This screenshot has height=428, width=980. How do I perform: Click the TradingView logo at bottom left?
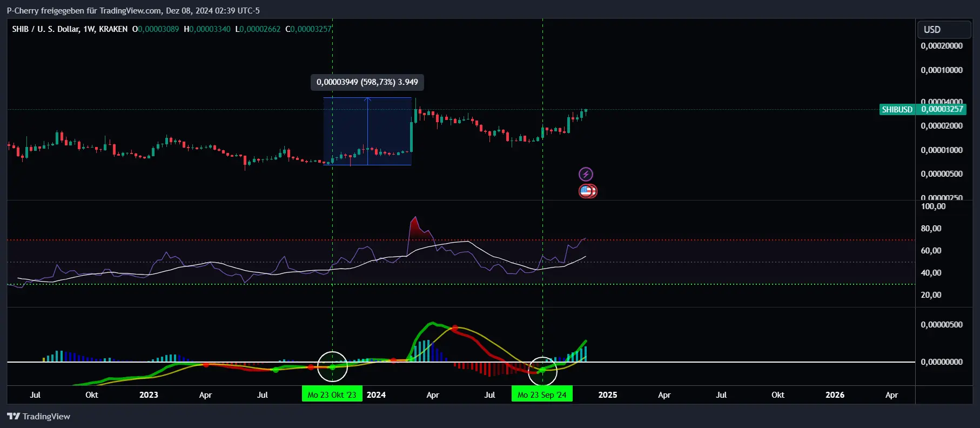point(38,416)
